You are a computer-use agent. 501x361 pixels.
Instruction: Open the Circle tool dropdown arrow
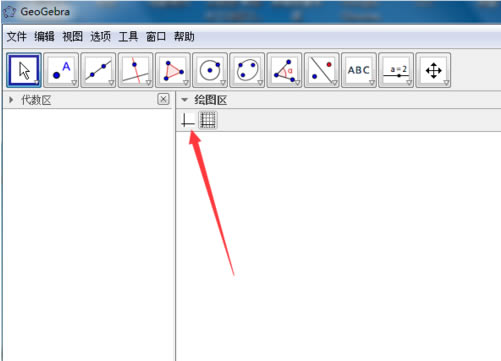[223, 83]
